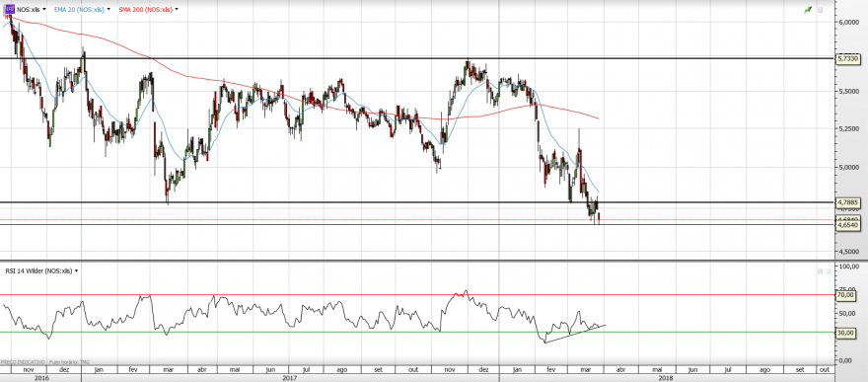Click the 5,2500 price axis label
Image resolution: width=868 pixels, height=382 pixels.
(x=848, y=128)
